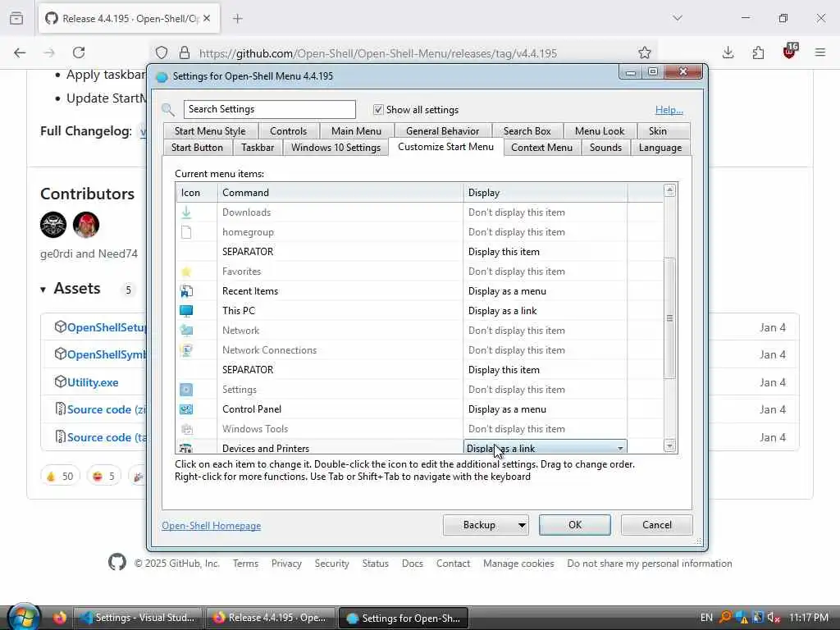This screenshot has height=630, width=840.
Task: Click the Search Settings field
Action: click(x=269, y=109)
